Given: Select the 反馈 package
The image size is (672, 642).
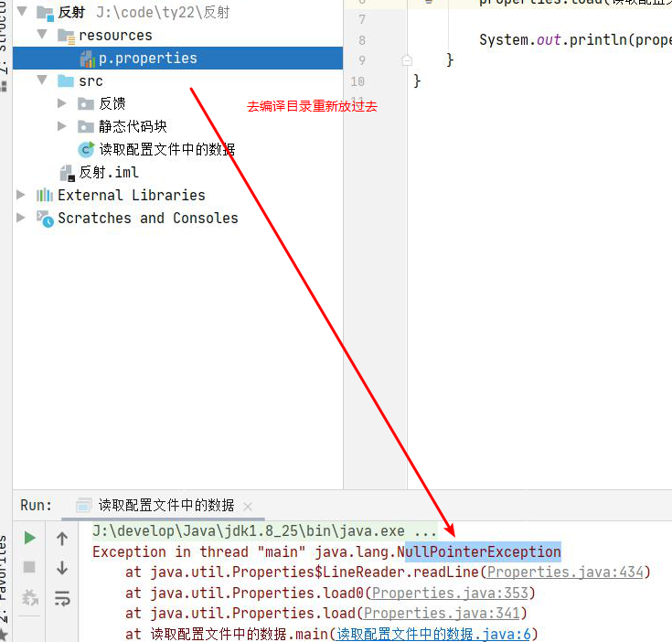Looking at the screenshot, I should [112, 103].
